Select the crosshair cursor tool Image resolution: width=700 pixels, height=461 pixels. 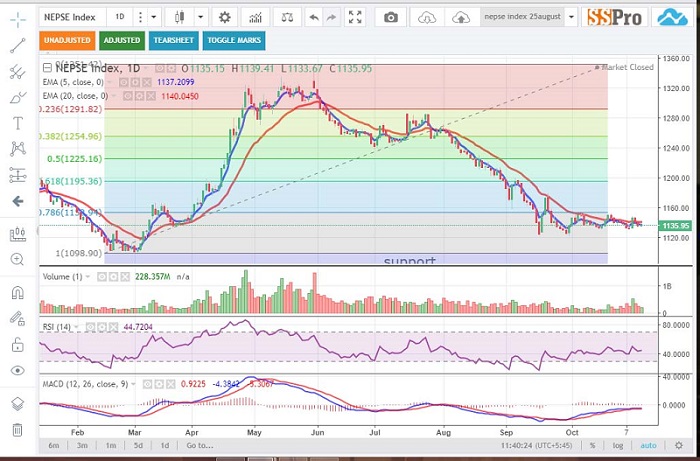pyautogui.click(x=18, y=20)
